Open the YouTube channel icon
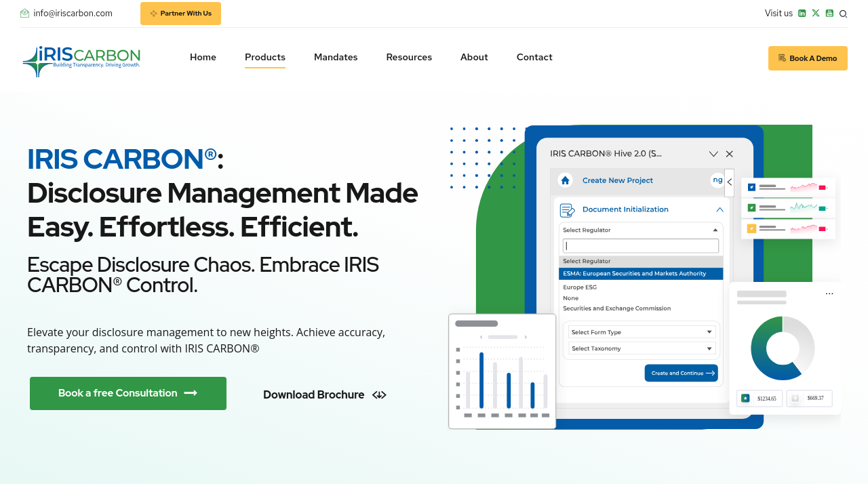 (829, 14)
